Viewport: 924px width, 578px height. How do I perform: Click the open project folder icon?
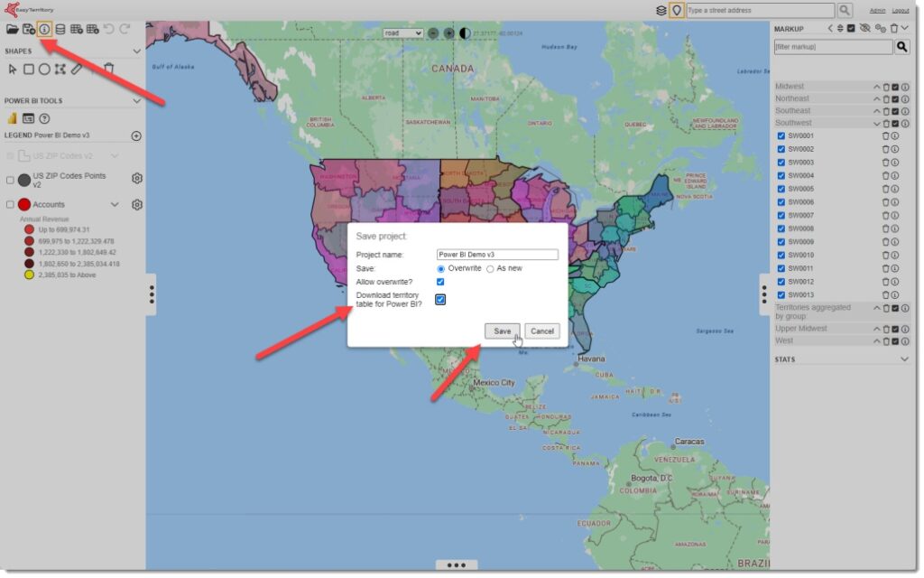tap(13, 30)
